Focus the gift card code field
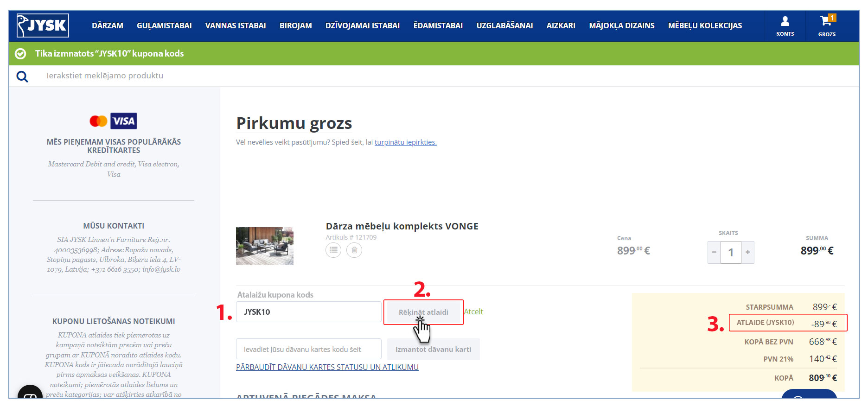Image resolution: width=868 pixels, height=407 pixels. tap(309, 349)
